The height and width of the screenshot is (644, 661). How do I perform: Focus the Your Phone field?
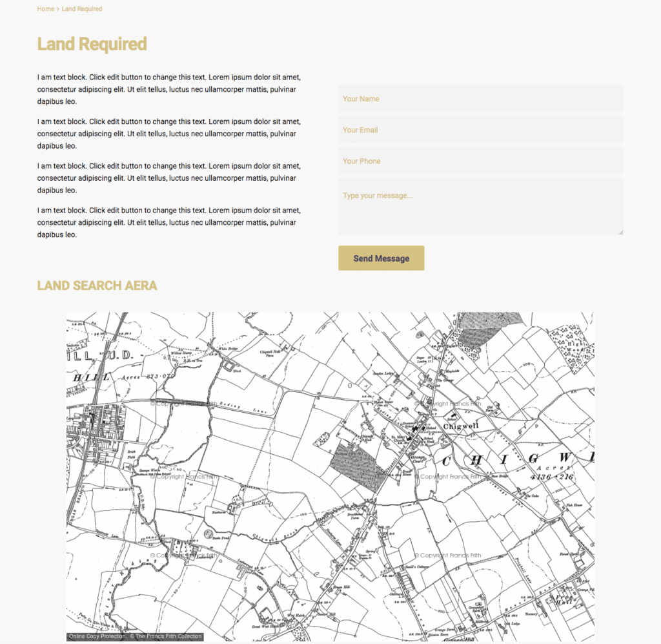pyautogui.click(x=480, y=161)
